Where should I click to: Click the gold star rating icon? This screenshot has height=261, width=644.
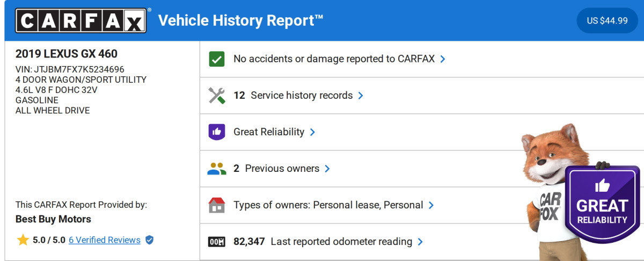(23, 240)
